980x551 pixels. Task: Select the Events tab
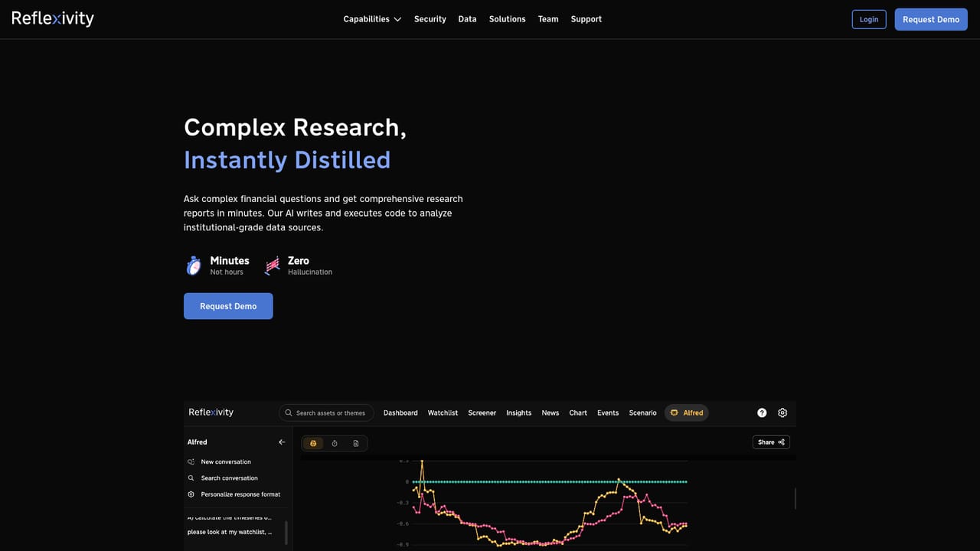[x=608, y=412]
